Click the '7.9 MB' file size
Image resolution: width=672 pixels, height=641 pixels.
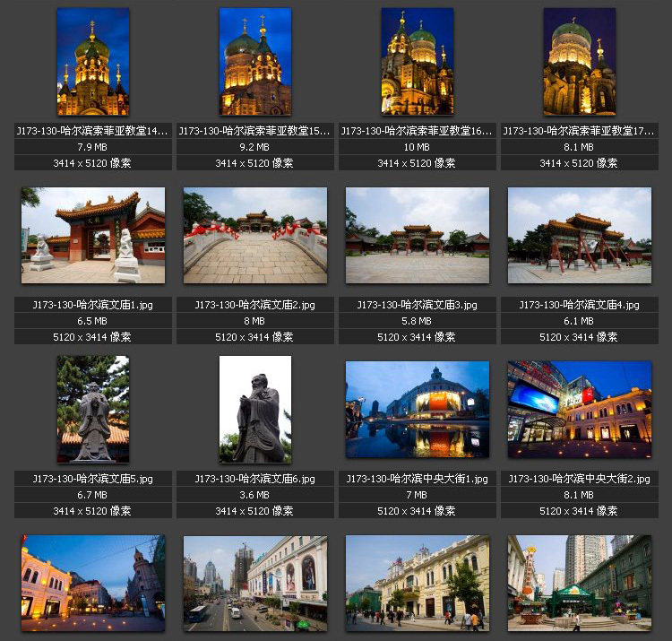click(92, 147)
